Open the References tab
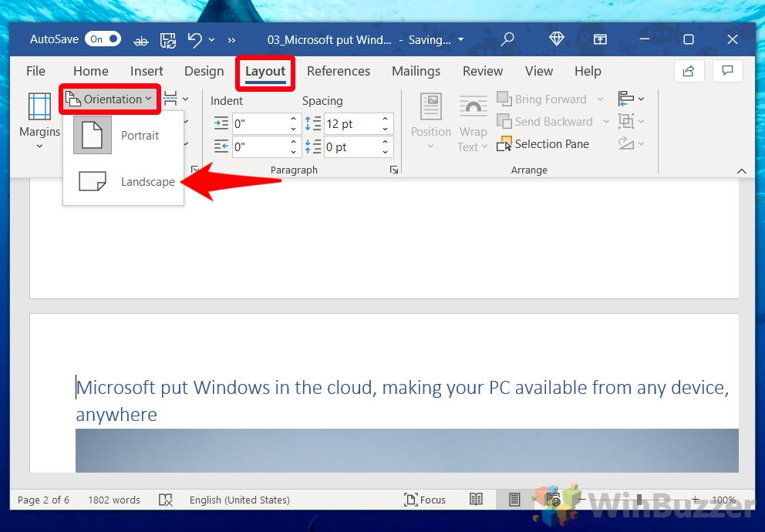This screenshot has height=532, width=765. click(x=338, y=71)
